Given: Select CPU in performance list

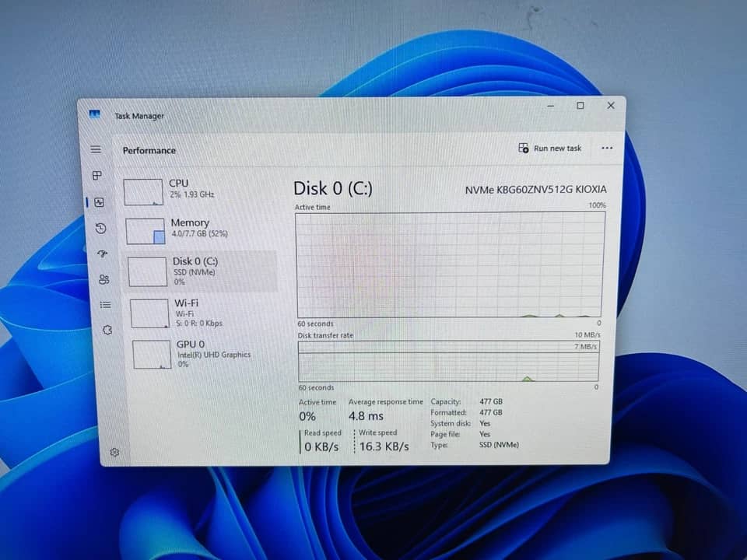Looking at the screenshot, I should click(x=198, y=191).
